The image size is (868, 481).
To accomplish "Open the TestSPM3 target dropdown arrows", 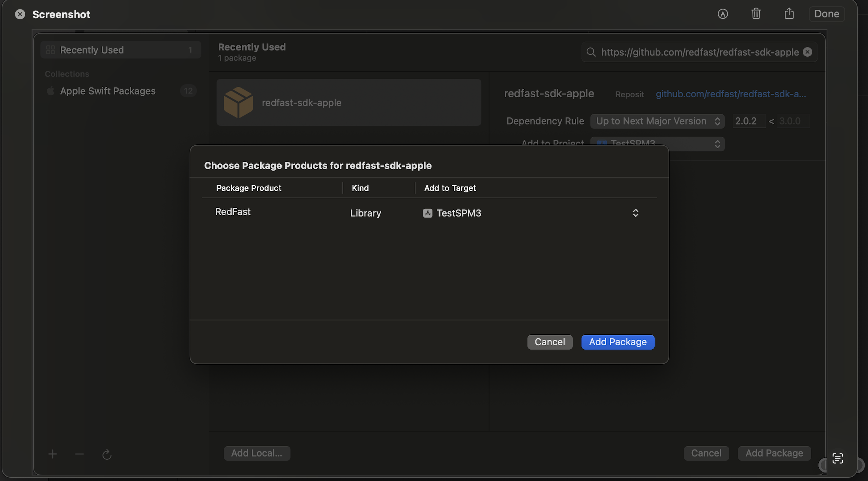I will [635, 213].
